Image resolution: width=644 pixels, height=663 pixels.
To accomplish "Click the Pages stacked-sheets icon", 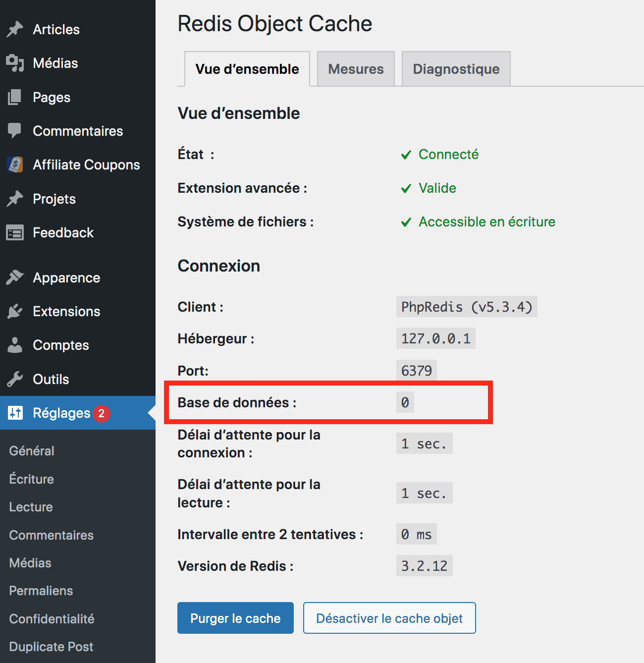I will click(15, 97).
